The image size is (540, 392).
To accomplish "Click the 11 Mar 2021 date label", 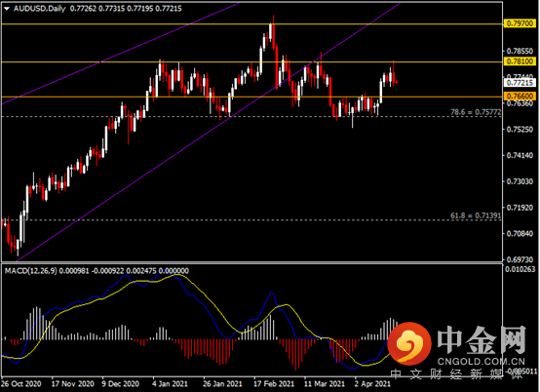I will [x=325, y=384].
